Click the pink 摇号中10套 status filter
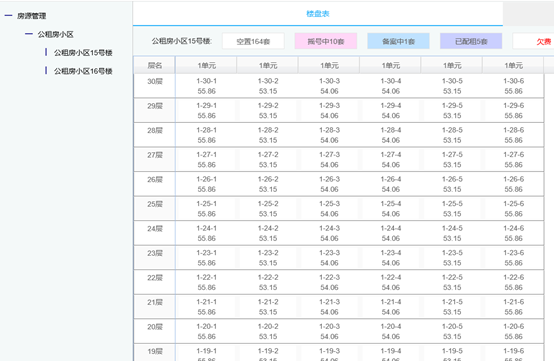Screen dimensions: 554x361 tap(326, 41)
